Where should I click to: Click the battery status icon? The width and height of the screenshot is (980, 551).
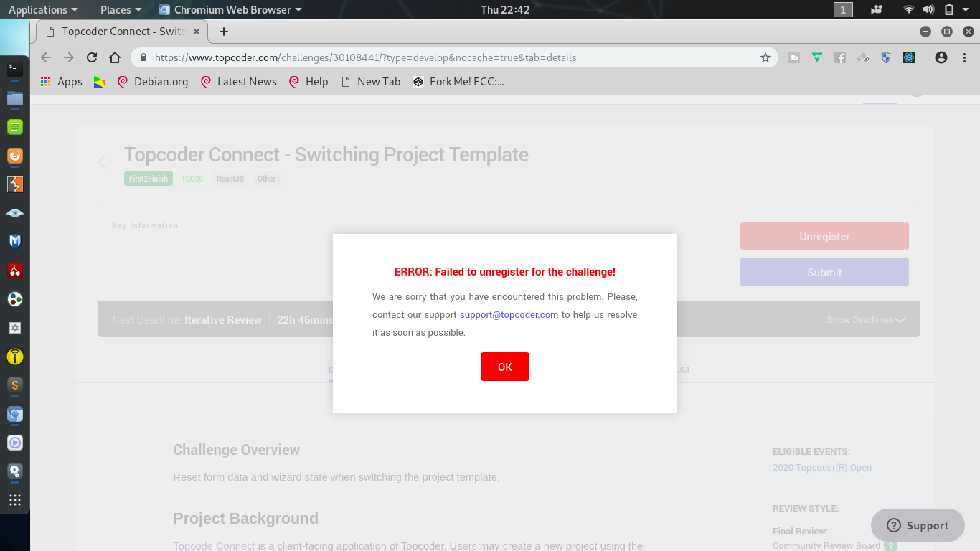click(948, 9)
